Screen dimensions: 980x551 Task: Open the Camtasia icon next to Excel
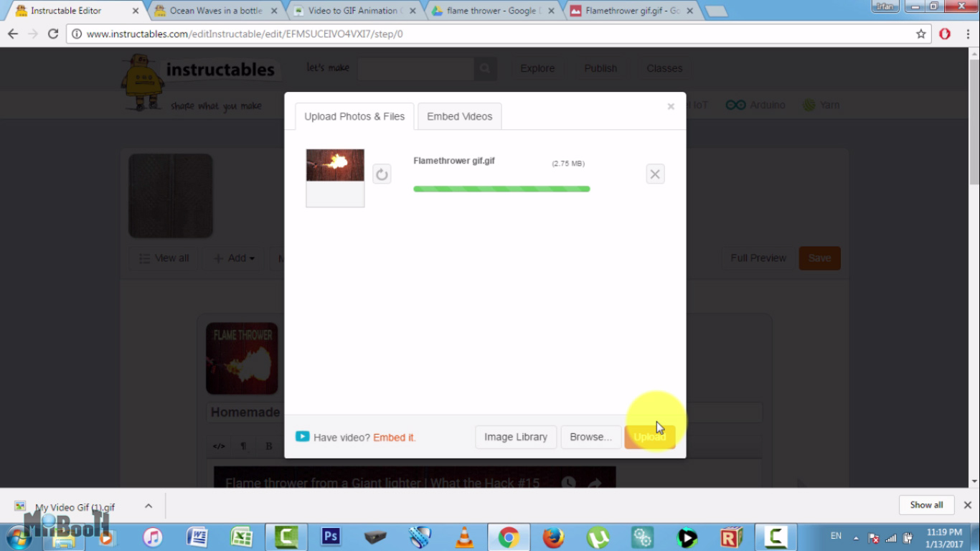(286, 537)
